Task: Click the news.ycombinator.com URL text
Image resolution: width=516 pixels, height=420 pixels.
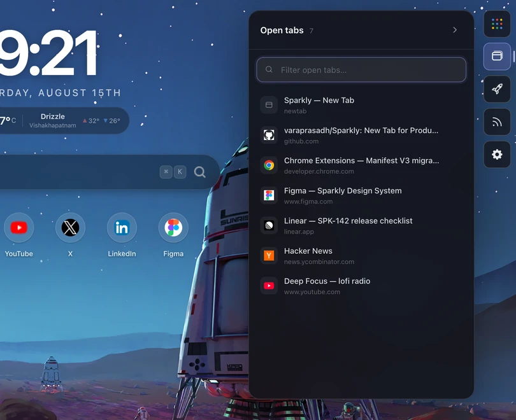Action: [x=319, y=262]
